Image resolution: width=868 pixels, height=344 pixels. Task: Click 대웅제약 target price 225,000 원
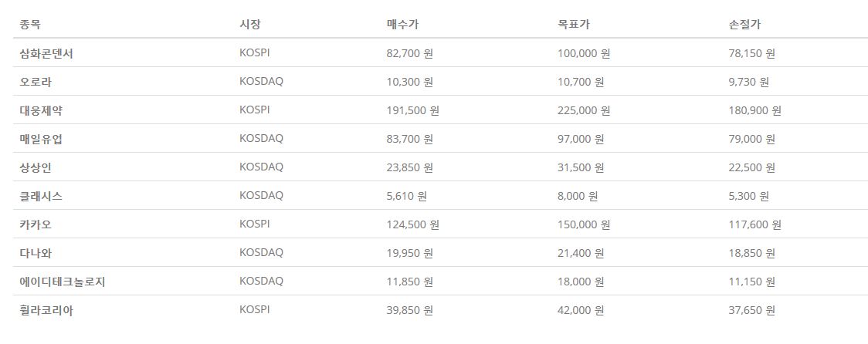click(584, 110)
